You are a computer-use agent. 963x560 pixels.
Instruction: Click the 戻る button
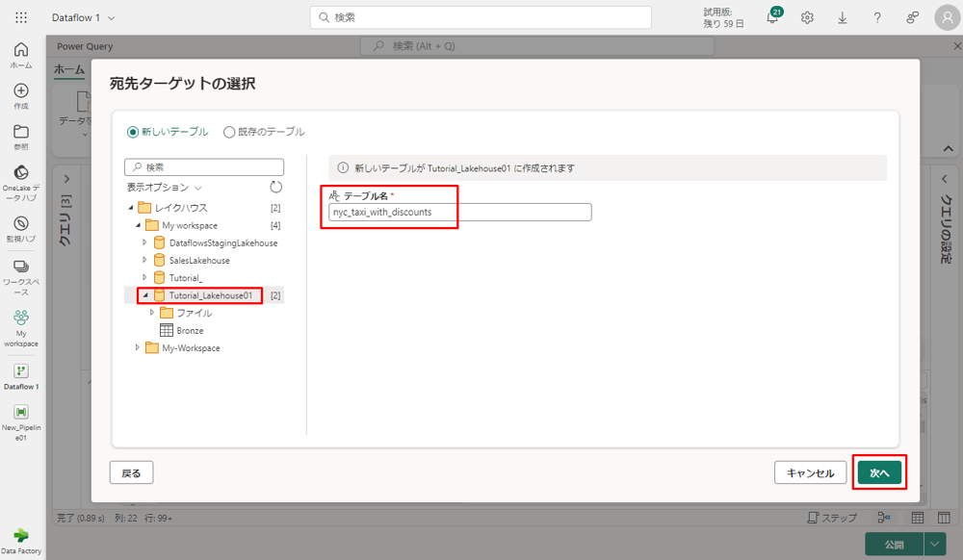click(x=131, y=472)
